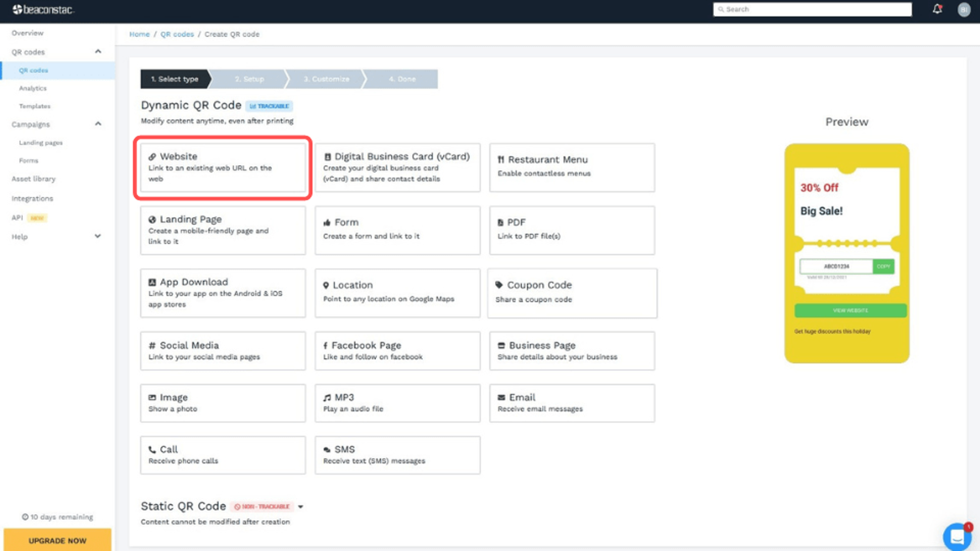
Task: Choose the Location QR code type
Action: pyautogui.click(x=397, y=293)
